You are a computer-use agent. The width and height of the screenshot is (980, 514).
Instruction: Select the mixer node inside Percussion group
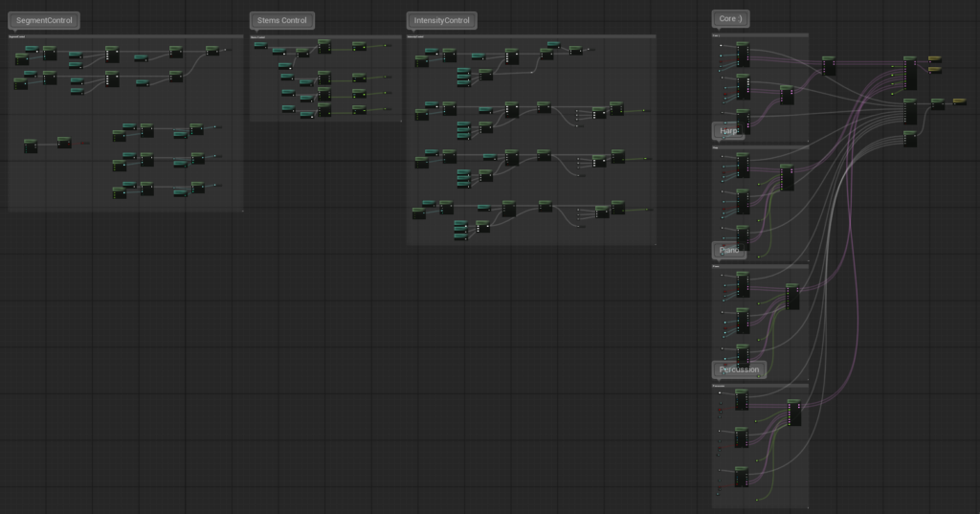[792, 413]
